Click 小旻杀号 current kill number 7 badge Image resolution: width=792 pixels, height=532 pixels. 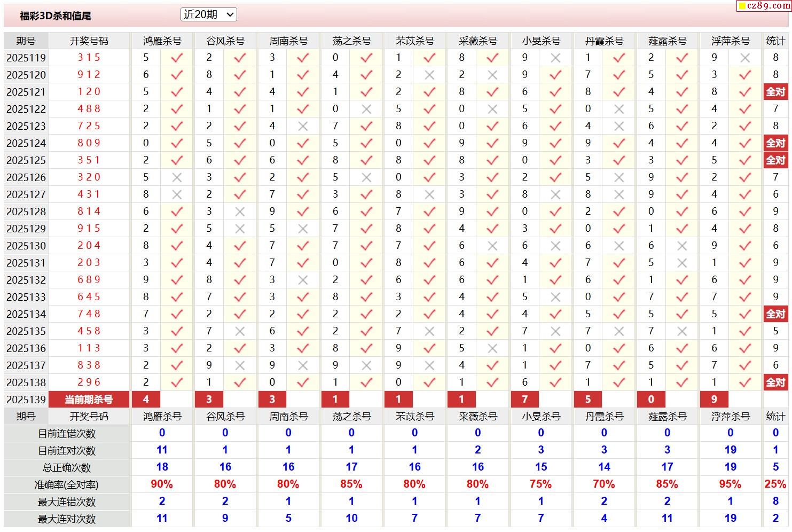525,400
